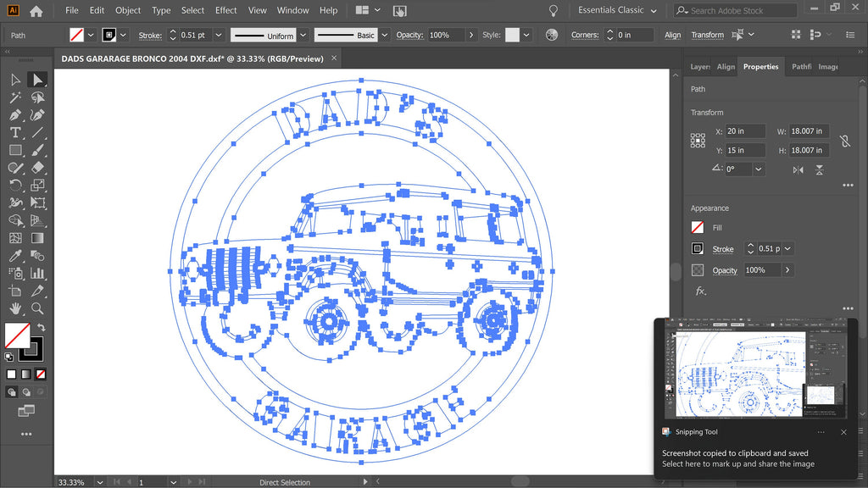Viewport: 868px width, 488px height.
Task: Open the Window menu
Action: click(292, 10)
